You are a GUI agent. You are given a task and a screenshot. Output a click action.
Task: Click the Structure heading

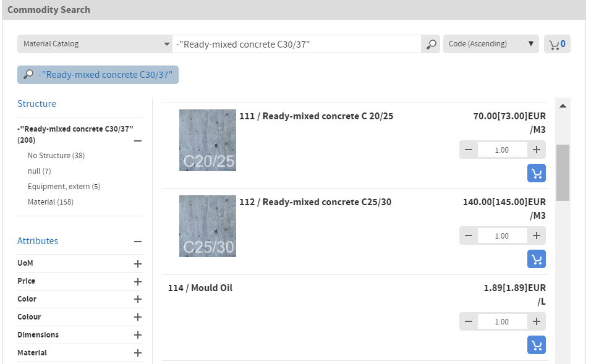point(36,104)
